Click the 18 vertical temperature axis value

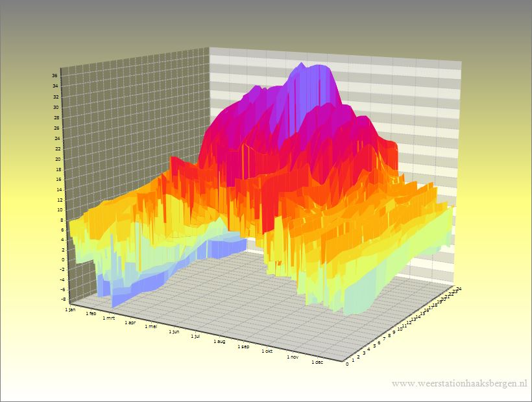tap(58, 169)
